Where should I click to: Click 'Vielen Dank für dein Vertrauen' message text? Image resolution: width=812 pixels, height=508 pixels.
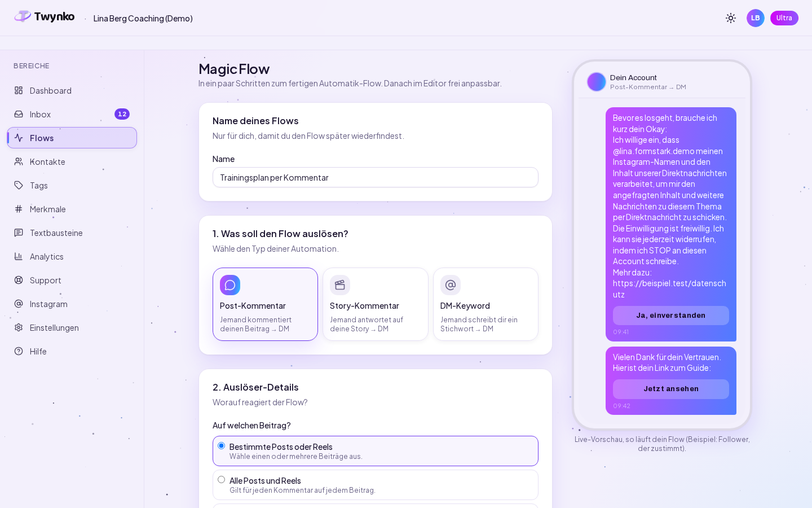point(667,362)
